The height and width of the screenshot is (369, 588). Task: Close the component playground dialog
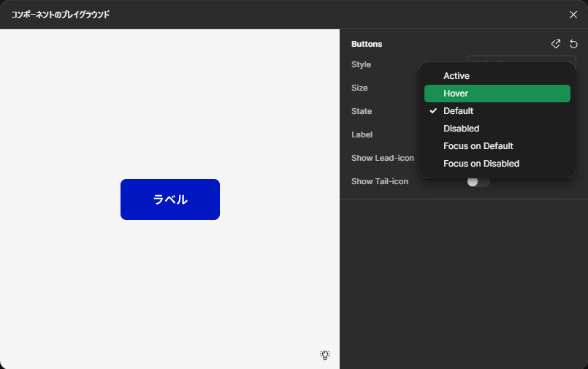[x=573, y=15]
